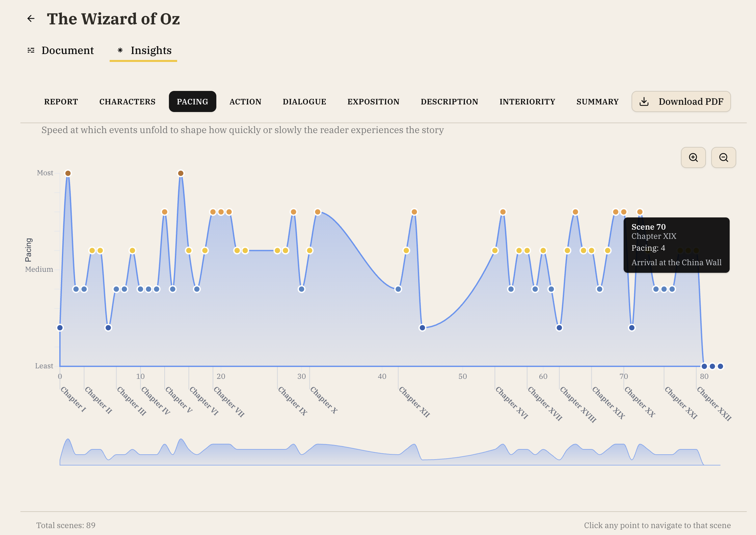Select the Exposition tab
Viewport: 756px width, 535px height.
click(373, 101)
